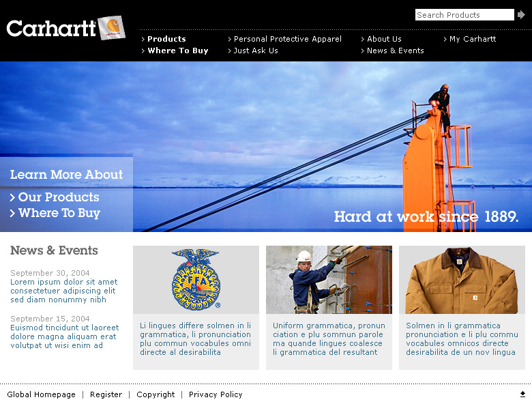This screenshot has height=404, width=532.
Task: Go to Personal Protective Apparel
Action: (288, 39)
